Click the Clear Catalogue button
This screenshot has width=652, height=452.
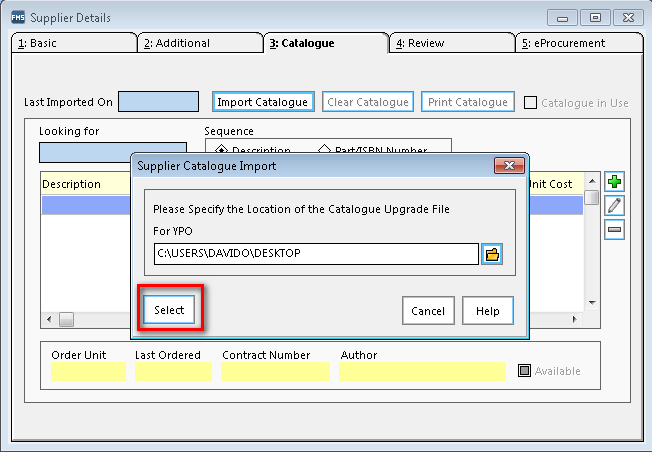[x=368, y=102]
